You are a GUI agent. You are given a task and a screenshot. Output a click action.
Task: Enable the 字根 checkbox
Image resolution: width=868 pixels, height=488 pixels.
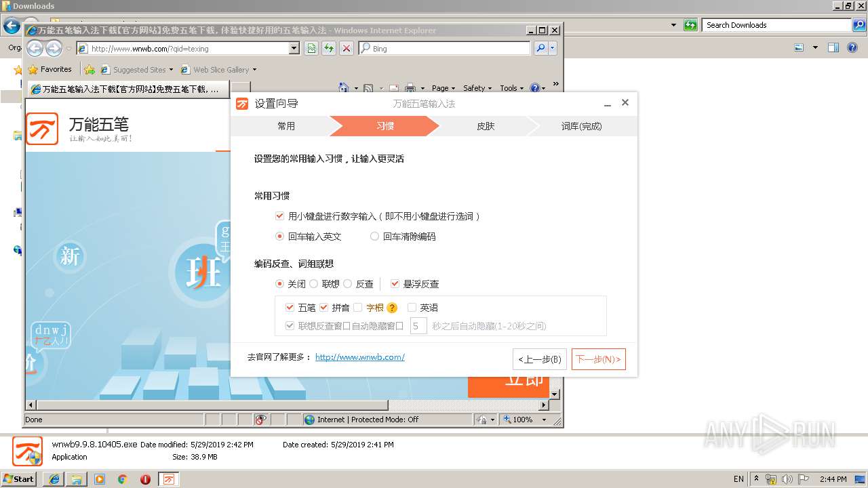click(x=357, y=308)
